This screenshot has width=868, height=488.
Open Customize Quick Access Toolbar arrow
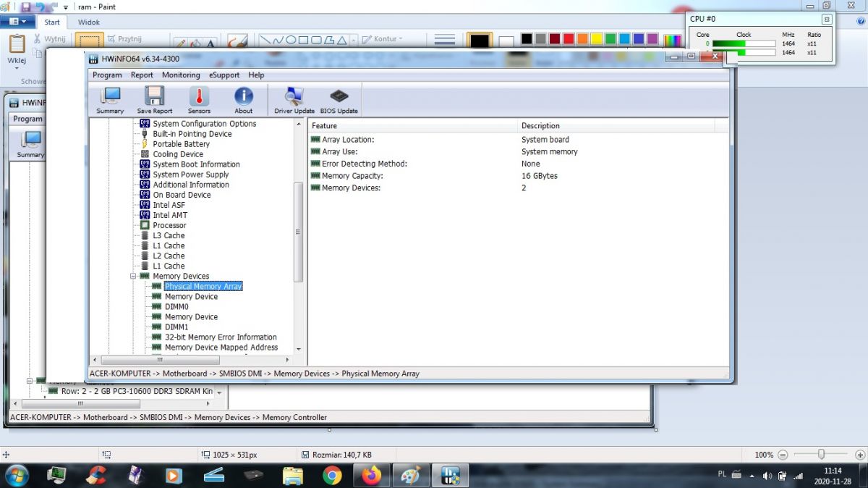[x=66, y=7]
